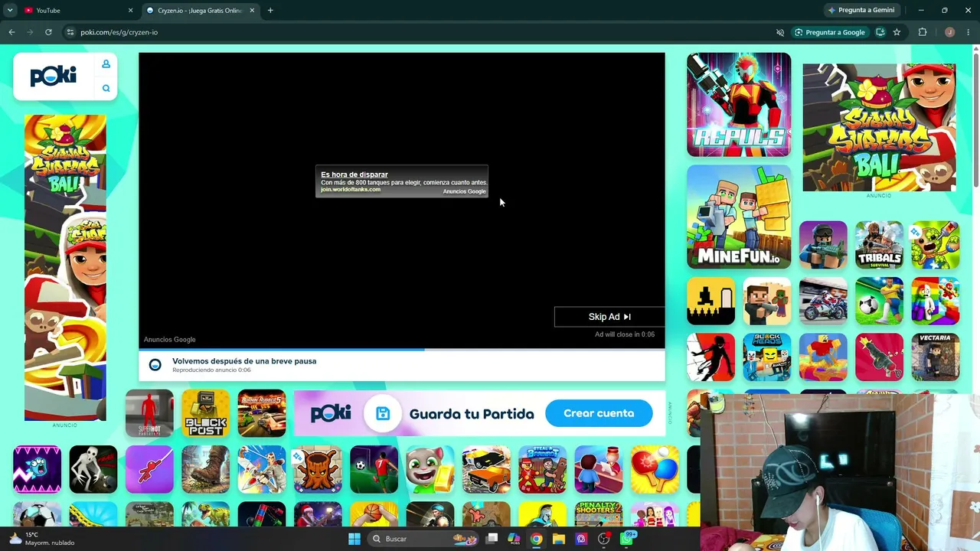Switch to the YouTube tab
Viewport: 980px width, 551px height.
pos(77,11)
